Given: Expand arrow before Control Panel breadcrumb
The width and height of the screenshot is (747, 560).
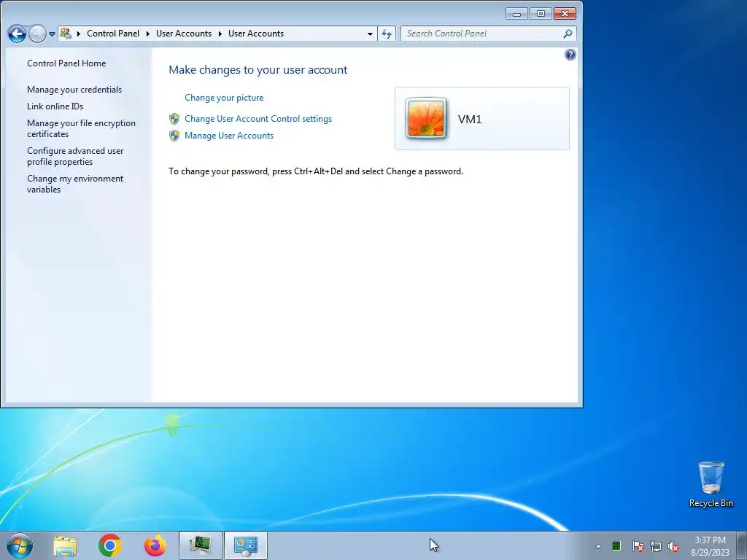Looking at the screenshot, I should pyautogui.click(x=79, y=34).
